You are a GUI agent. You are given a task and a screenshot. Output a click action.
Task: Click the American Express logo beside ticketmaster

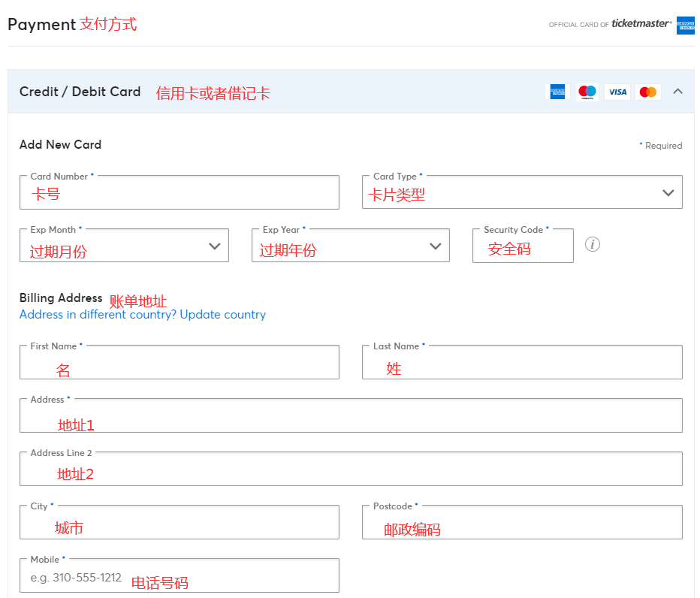[685, 25]
